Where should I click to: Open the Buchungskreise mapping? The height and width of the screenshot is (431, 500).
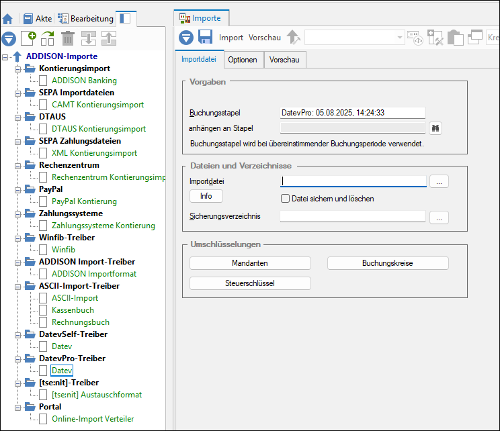point(388,263)
